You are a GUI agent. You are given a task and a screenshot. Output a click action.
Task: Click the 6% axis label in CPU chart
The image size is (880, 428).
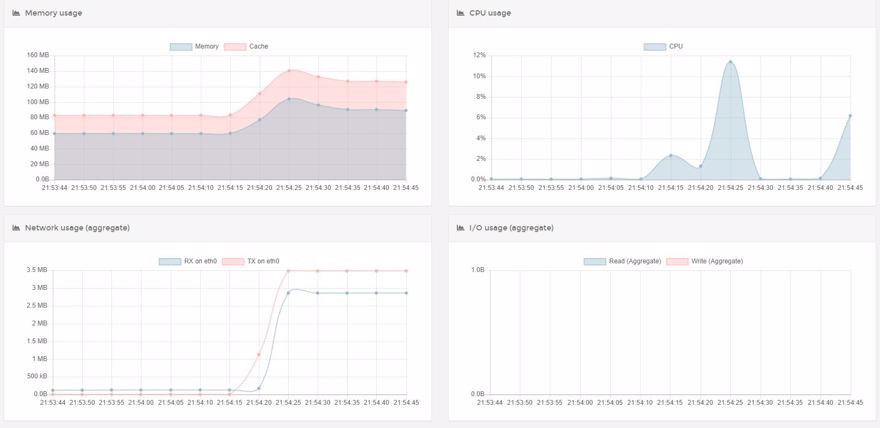480,117
